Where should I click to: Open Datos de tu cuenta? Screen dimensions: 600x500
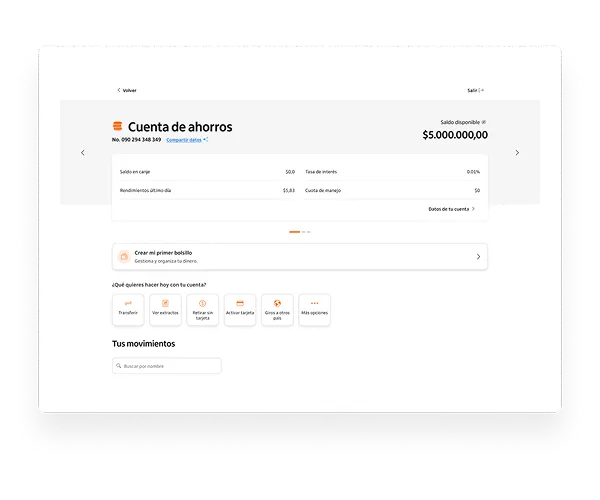(452, 209)
